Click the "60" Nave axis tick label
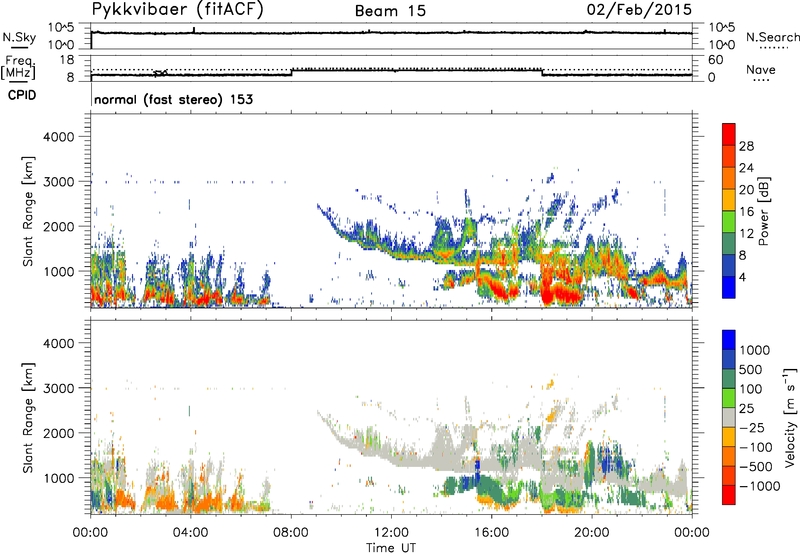Screen dimensions: 800x554 point(715,60)
